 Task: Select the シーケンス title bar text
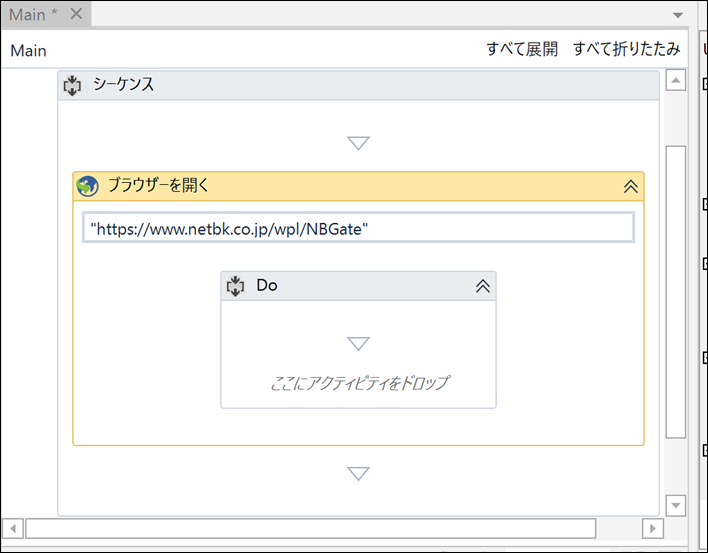tap(123, 84)
